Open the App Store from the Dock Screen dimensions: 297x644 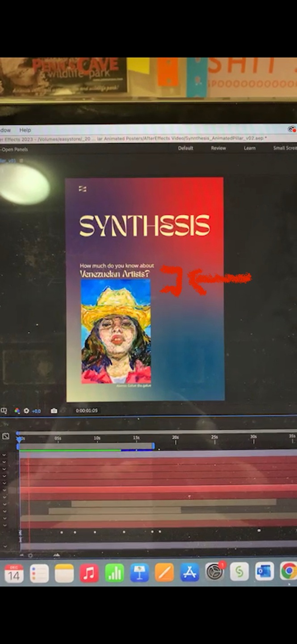click(189, 573)
